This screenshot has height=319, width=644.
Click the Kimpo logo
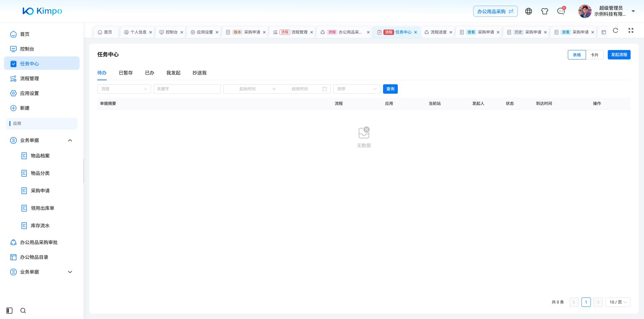(x=42, y=11)
